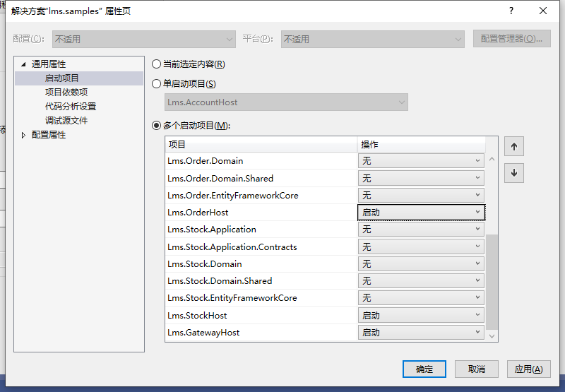Select 当前选定内容 radio option

[156, 64]
